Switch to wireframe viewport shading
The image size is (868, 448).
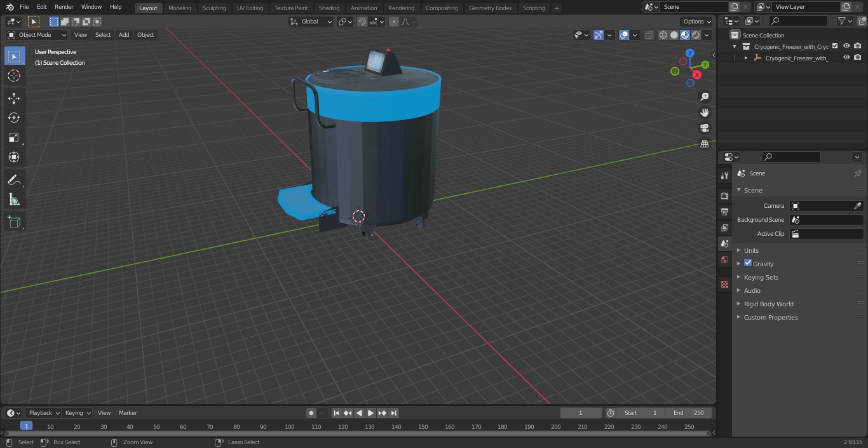663,35
